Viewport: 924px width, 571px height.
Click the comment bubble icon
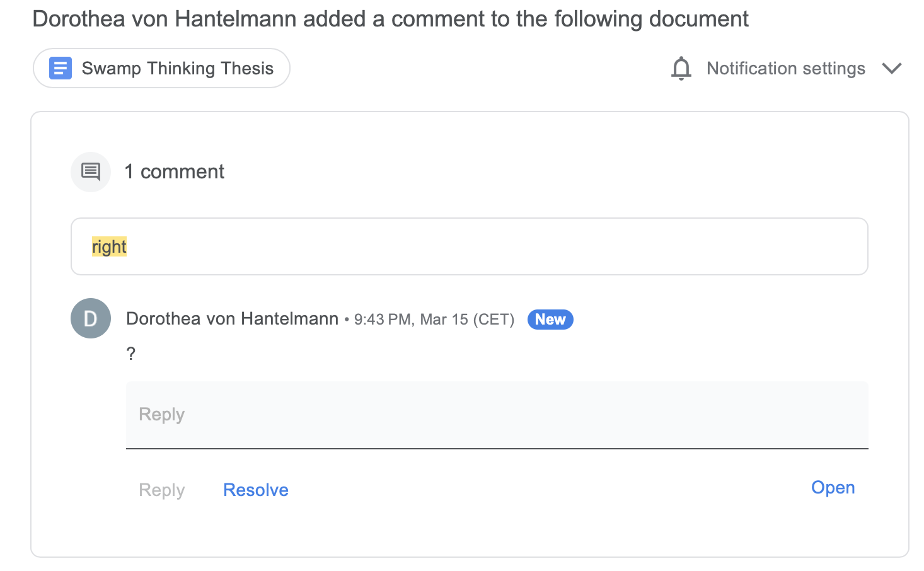(x=91, y=171)
